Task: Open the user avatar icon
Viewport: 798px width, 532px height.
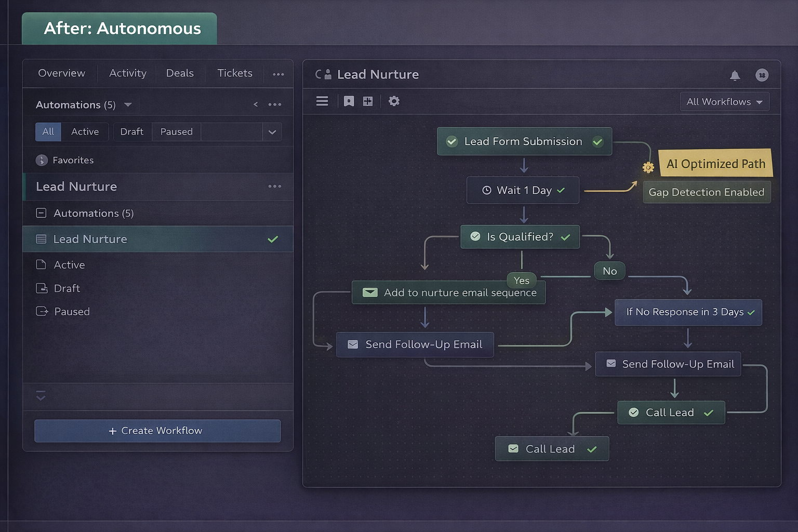Action: [x=762, y=75]
